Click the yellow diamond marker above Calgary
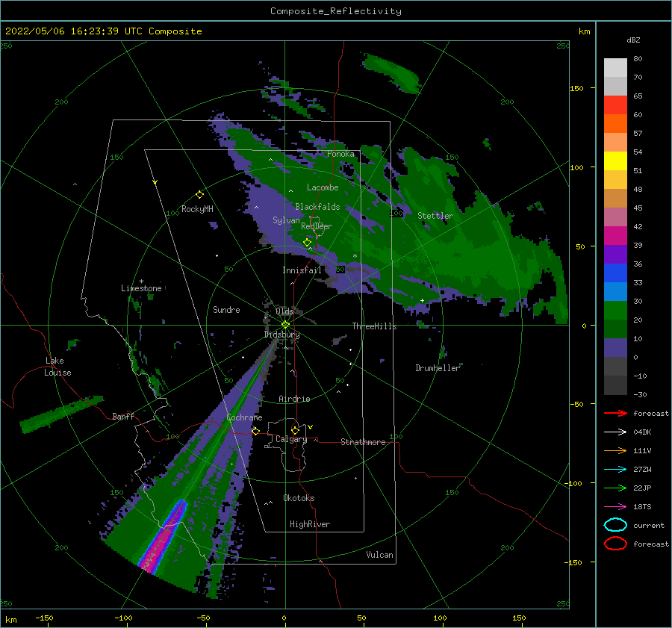672x628 pixels. point(295,430)
